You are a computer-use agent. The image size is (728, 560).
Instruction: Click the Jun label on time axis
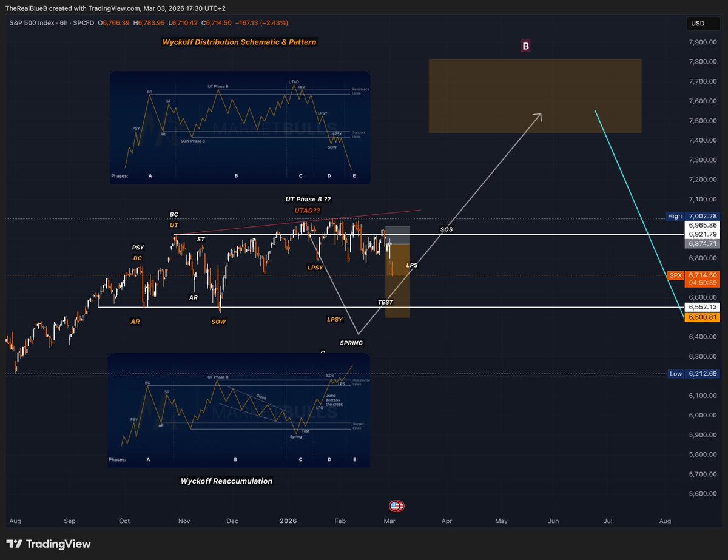point(553,521)
